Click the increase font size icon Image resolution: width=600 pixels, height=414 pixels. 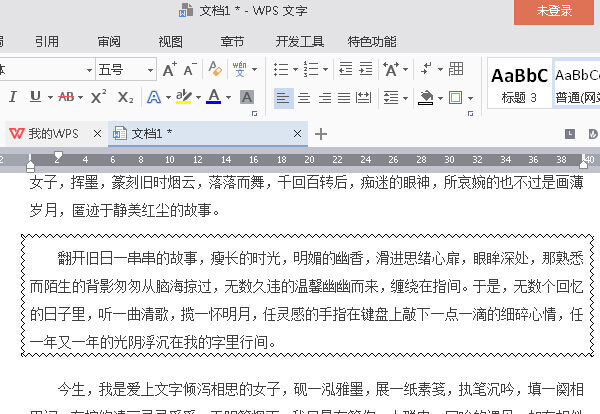(169, 70)
